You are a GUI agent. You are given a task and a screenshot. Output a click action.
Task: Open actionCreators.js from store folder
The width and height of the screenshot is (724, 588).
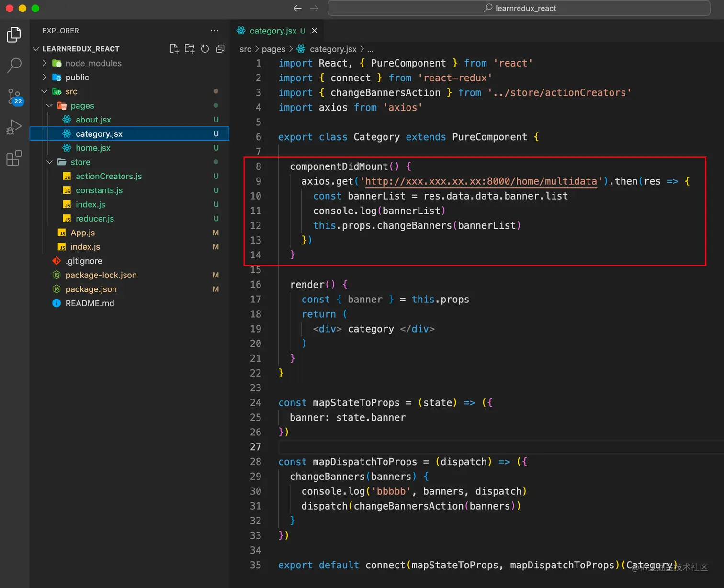(x=108, y=177)
